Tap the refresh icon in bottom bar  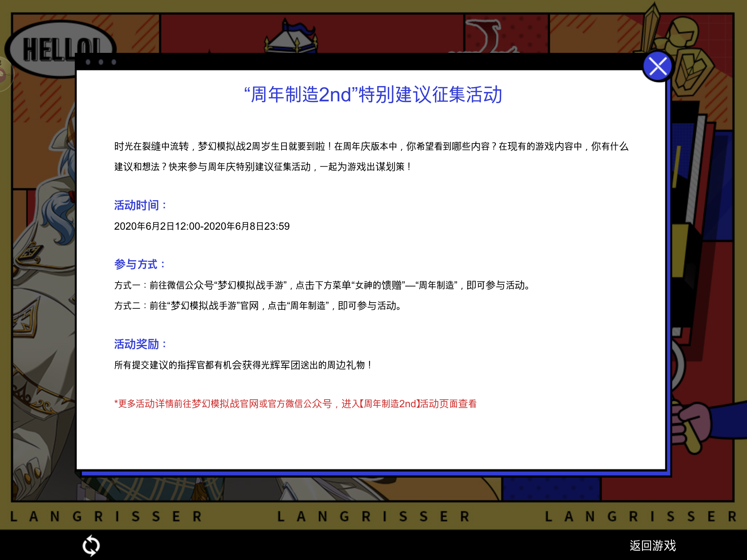coord(91,545)
